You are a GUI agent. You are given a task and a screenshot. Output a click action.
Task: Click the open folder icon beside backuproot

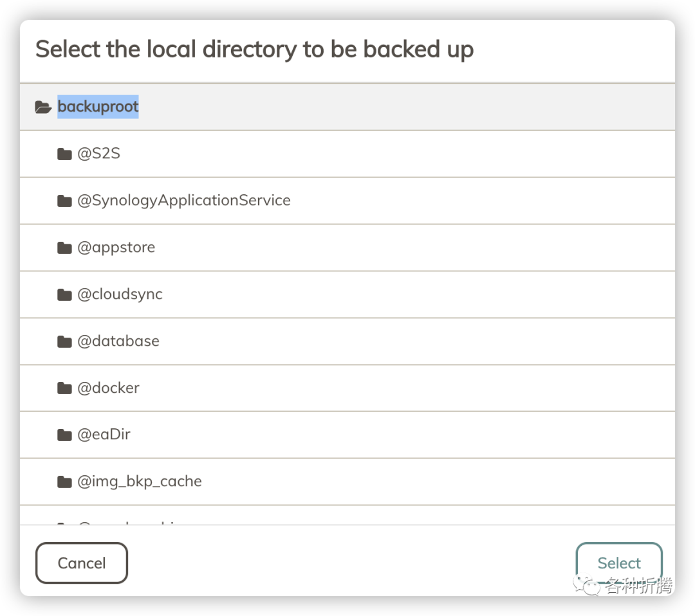pyautogui.click(x=43, y=107)
